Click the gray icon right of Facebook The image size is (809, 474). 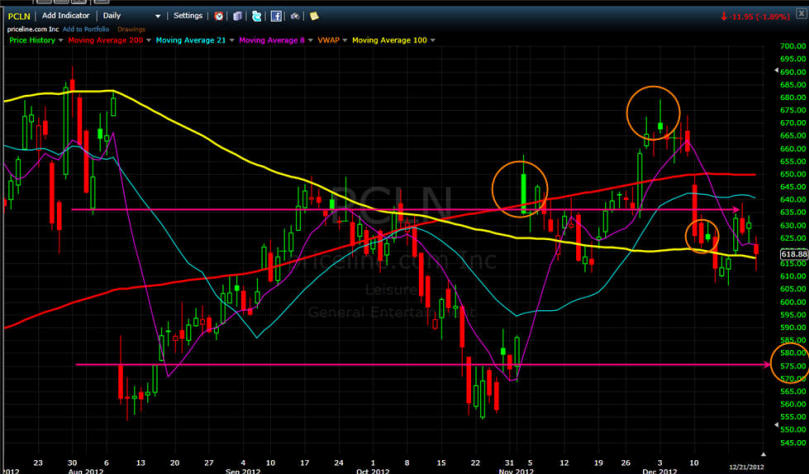(x=295, y=17)
